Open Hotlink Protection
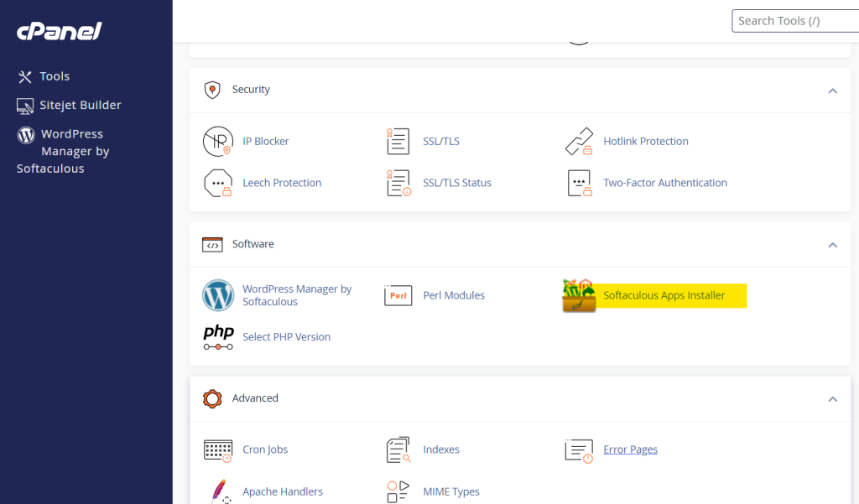This screenshot has width=859, height=504. click(x=646, y=141)
